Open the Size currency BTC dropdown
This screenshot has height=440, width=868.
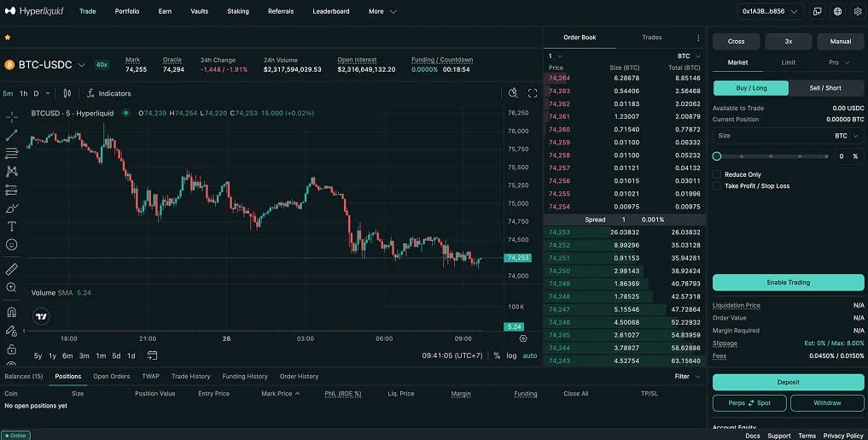tap(847, 136)
